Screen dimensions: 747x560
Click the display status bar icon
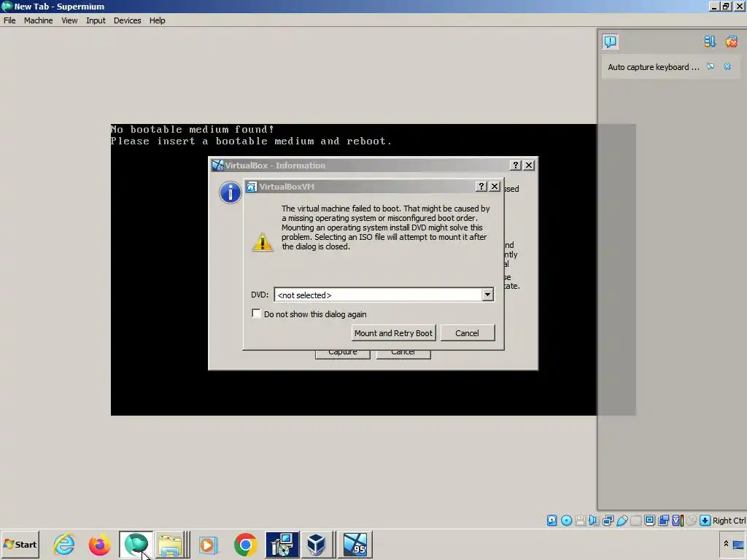649,521
